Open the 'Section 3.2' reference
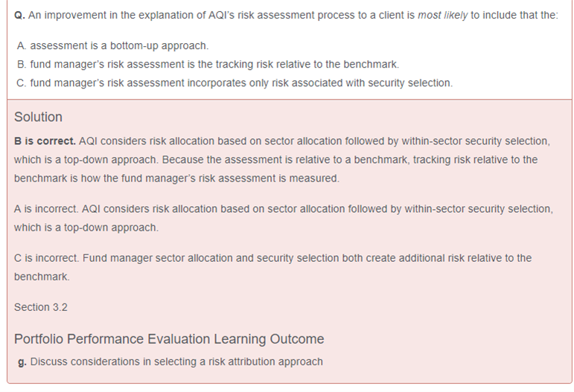Viewport: 574px width, 392px height. 41,307
